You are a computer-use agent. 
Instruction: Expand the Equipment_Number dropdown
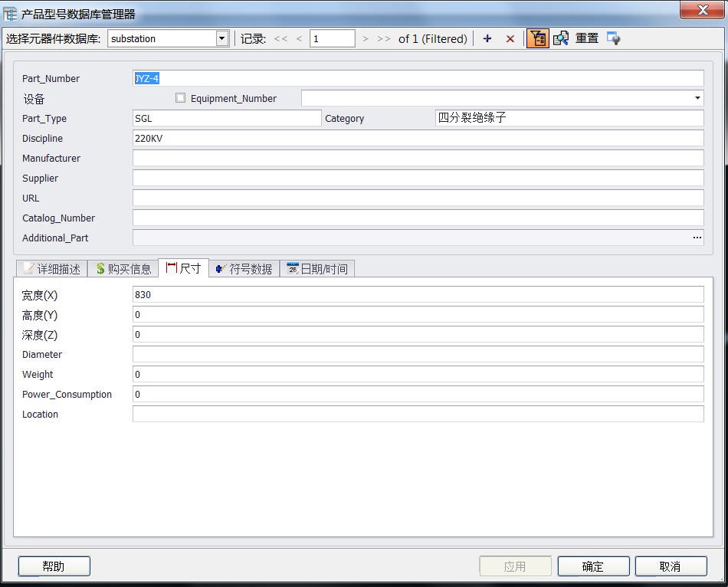tap(697, 98)
